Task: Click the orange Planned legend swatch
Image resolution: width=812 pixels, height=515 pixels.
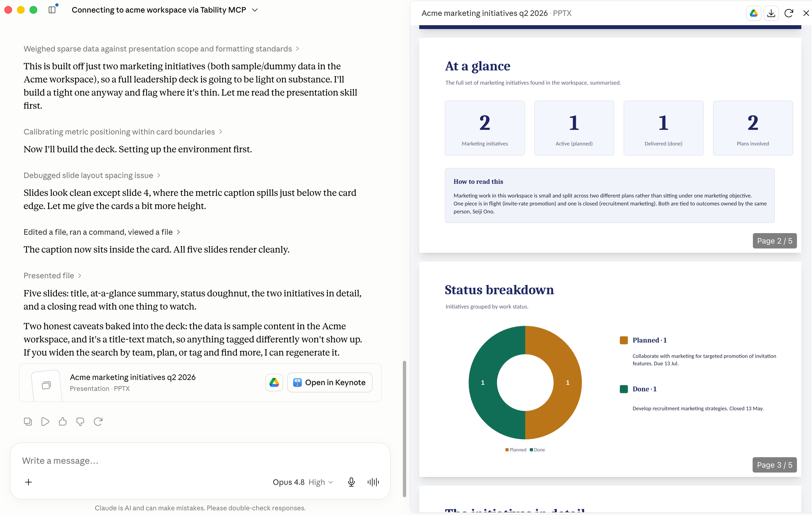Action: click(x=623, y=340)
